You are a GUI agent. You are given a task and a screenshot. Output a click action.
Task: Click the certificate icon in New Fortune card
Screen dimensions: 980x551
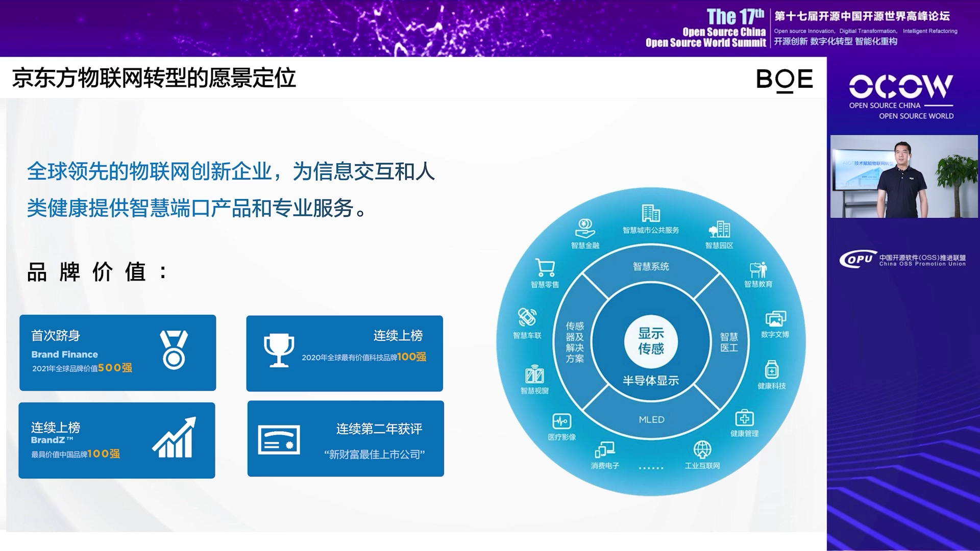[279, 440]
